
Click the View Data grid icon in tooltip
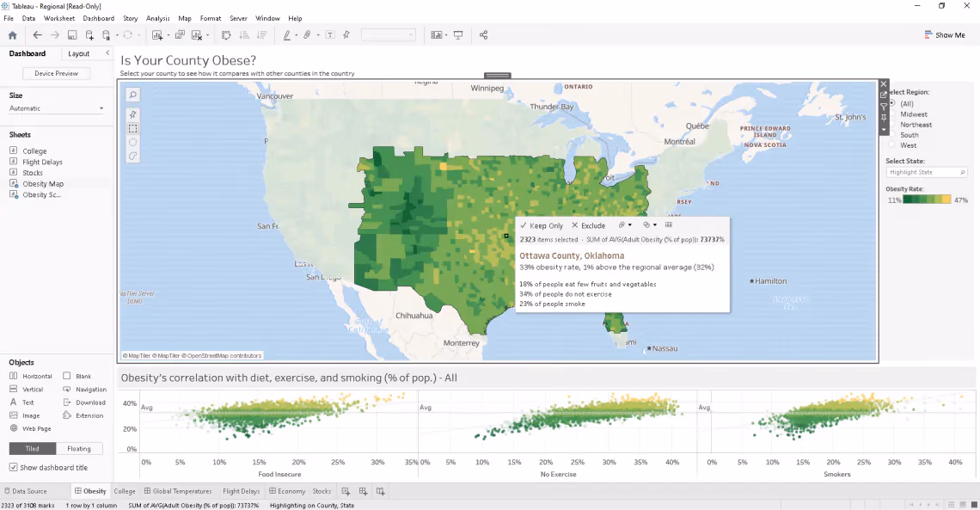[668, 225]
